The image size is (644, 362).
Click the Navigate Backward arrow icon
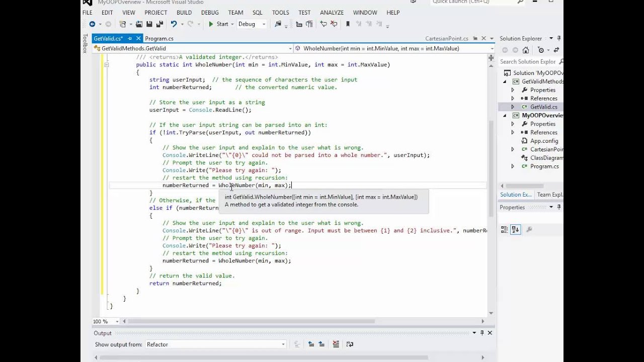92,24
